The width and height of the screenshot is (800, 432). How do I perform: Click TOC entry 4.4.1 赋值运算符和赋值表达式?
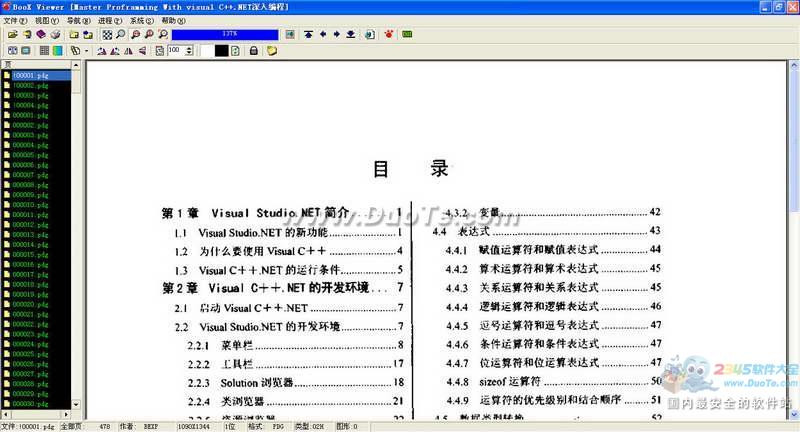[x=553, y=249]
